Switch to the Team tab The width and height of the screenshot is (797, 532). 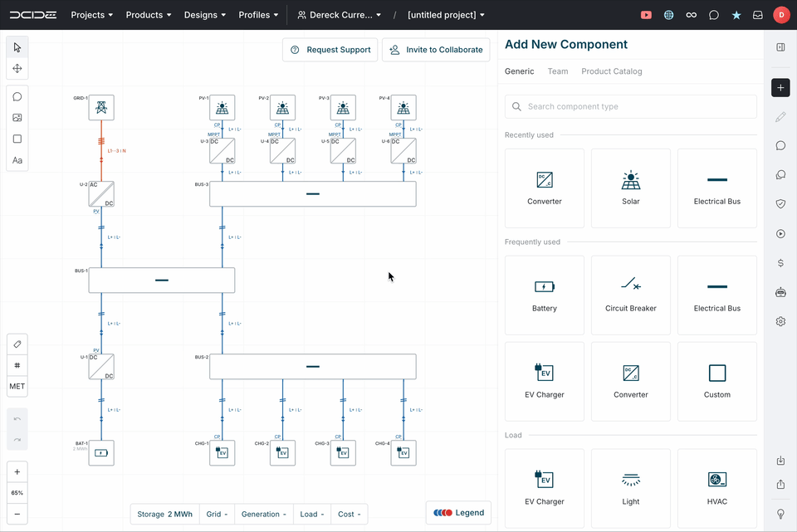[x=558, y=71]
